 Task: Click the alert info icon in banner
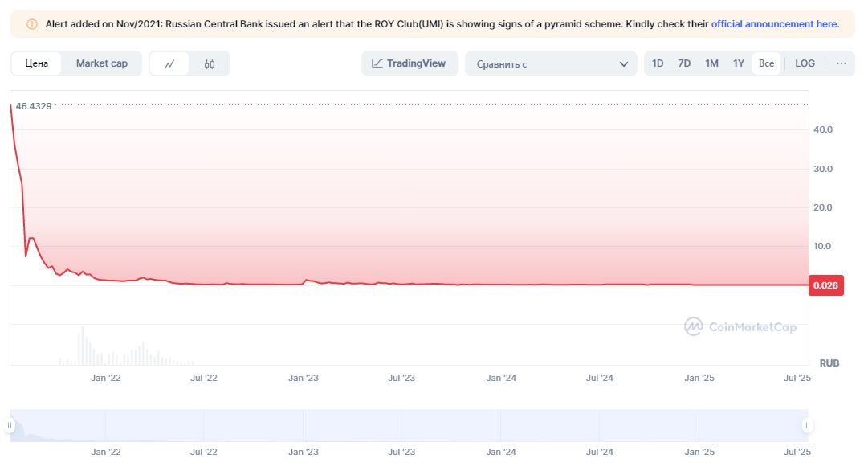pyautogui.click(x=32, y=24)
